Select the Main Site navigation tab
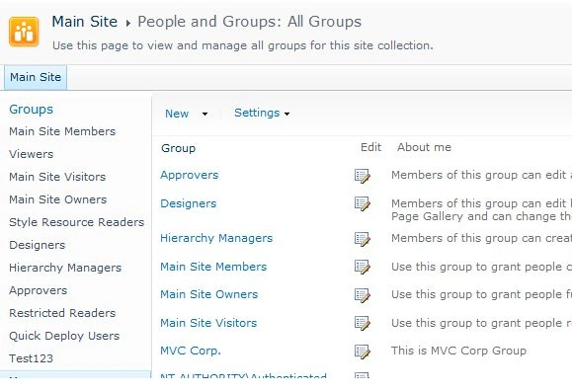This screenshot has width=572, height=392. (x=36, y=77)
